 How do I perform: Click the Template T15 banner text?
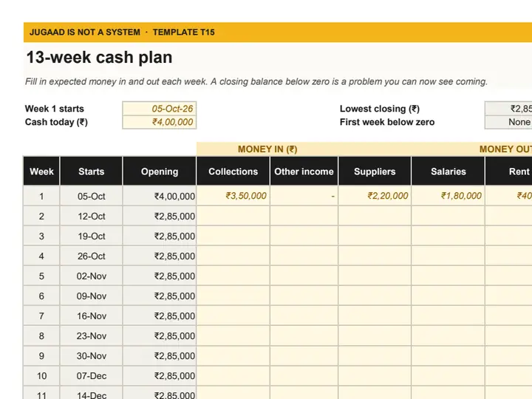point(183,33)
